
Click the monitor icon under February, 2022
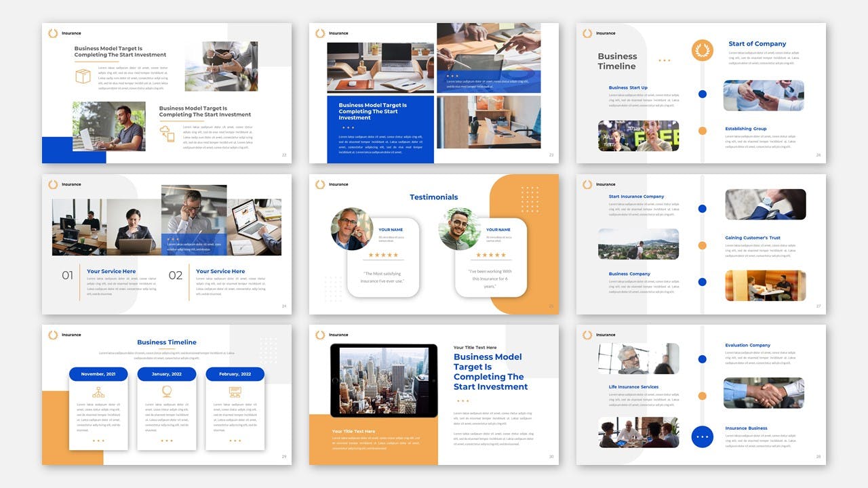[x=235, y=392]
